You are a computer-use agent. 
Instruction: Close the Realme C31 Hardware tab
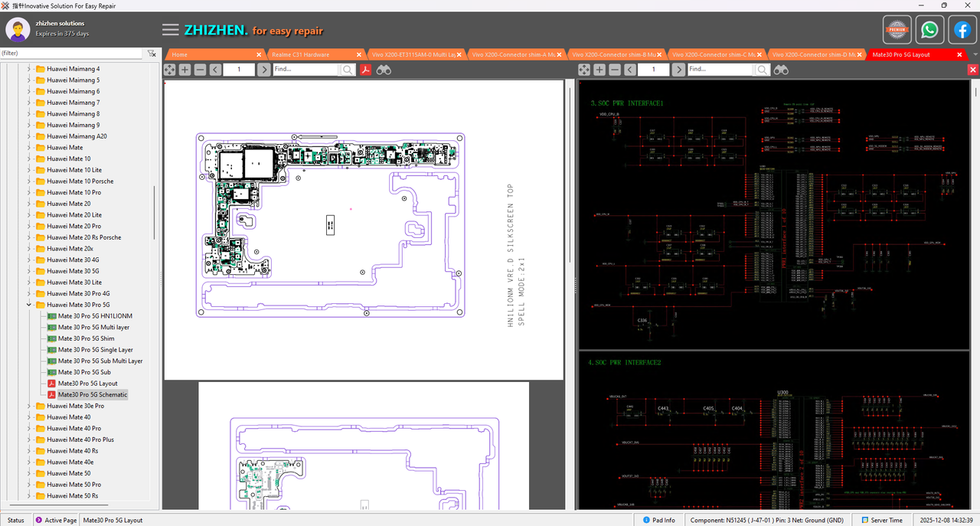click(359, 55)
